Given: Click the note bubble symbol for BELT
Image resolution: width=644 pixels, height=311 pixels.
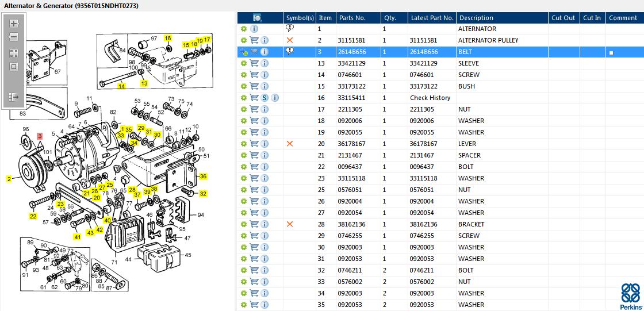Looking at the screenshot, I should click(x=290, y=51).
